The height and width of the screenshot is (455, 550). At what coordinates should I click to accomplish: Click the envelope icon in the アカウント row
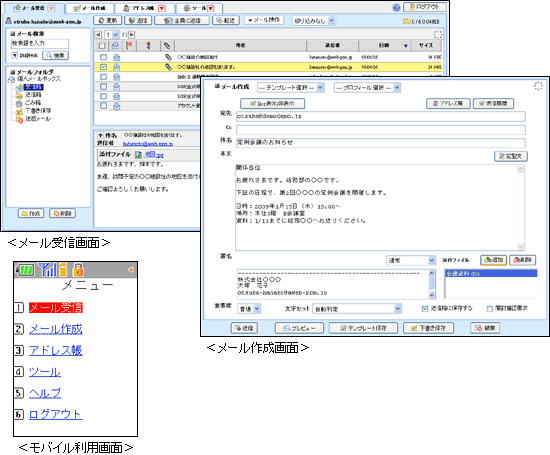116,106
